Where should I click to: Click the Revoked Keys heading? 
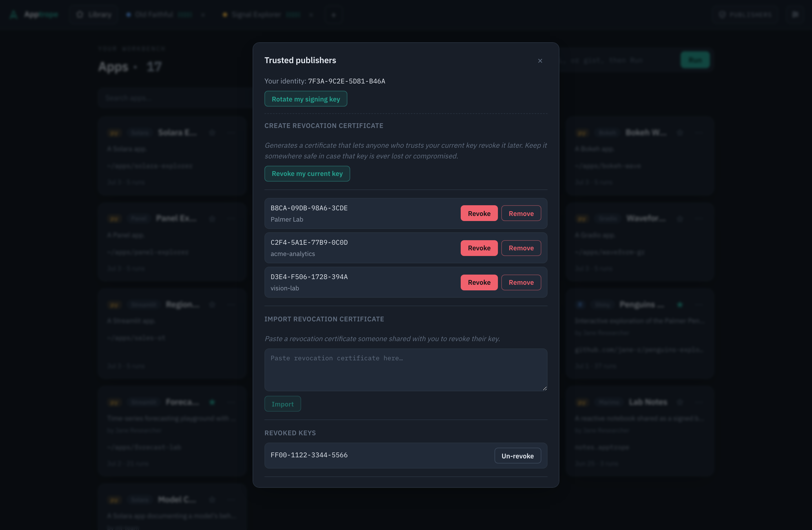pos(290,433)
